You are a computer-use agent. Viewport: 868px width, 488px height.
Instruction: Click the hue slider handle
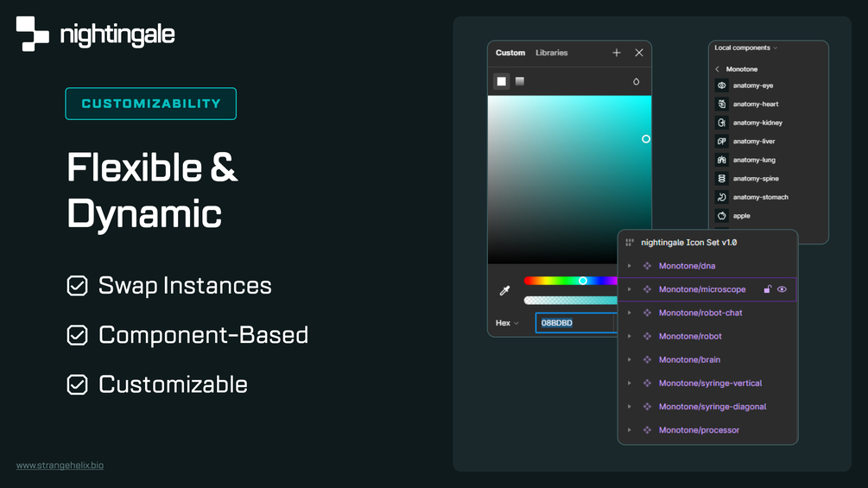(x=583, y=281)
